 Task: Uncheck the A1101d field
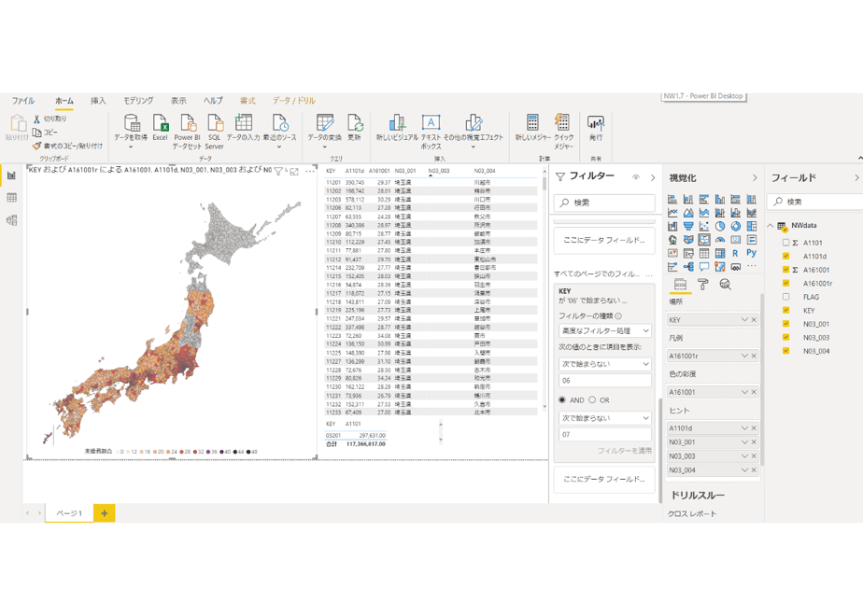tap(786, 257)
